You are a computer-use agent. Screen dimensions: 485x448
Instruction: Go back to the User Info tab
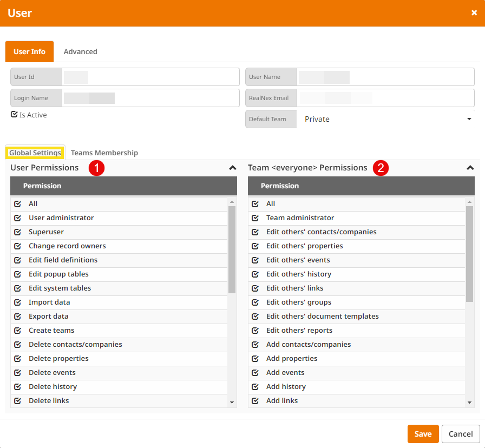coord(29,51)
